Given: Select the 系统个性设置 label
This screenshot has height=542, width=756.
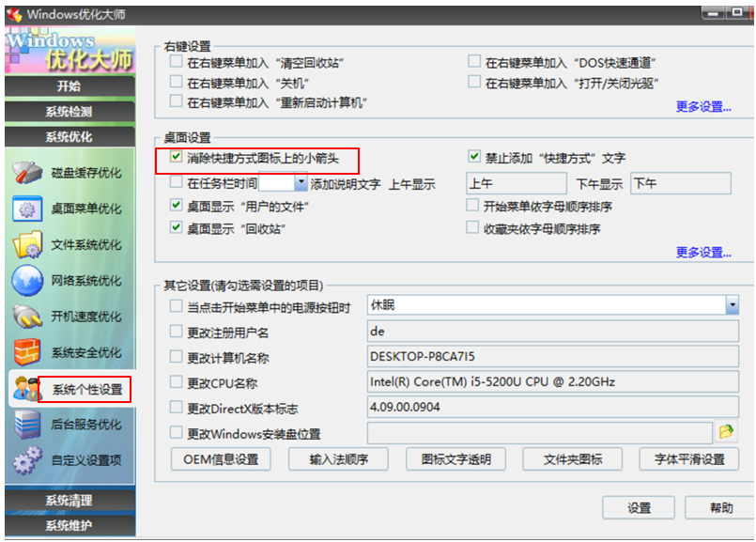Looking at the screenshot, I should click(87, 390).
